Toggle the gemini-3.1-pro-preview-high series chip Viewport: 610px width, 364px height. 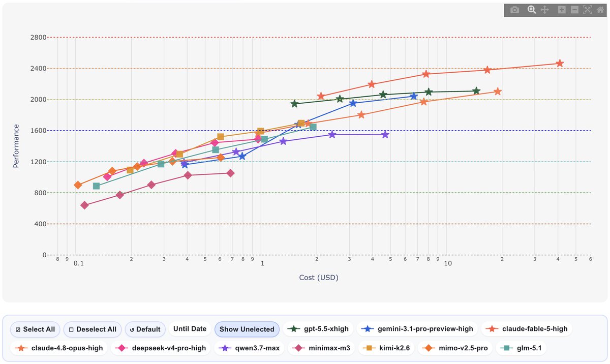click(417, 329)
